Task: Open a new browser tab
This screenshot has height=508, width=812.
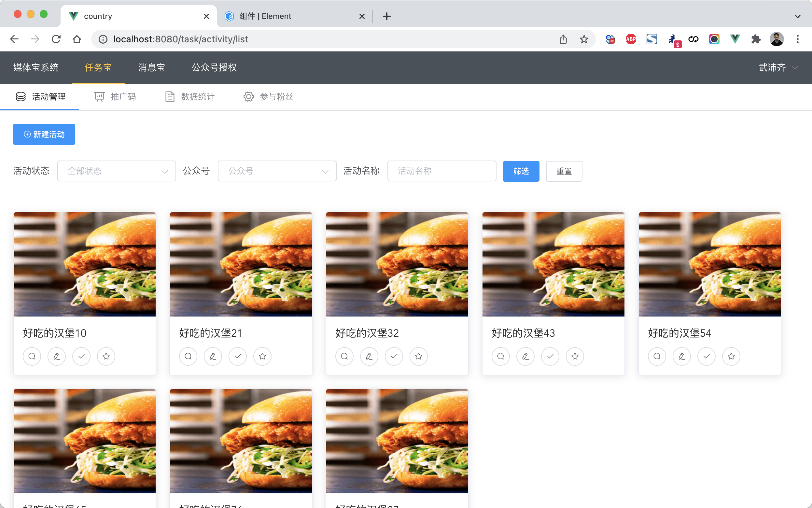Action: point(386,16)
